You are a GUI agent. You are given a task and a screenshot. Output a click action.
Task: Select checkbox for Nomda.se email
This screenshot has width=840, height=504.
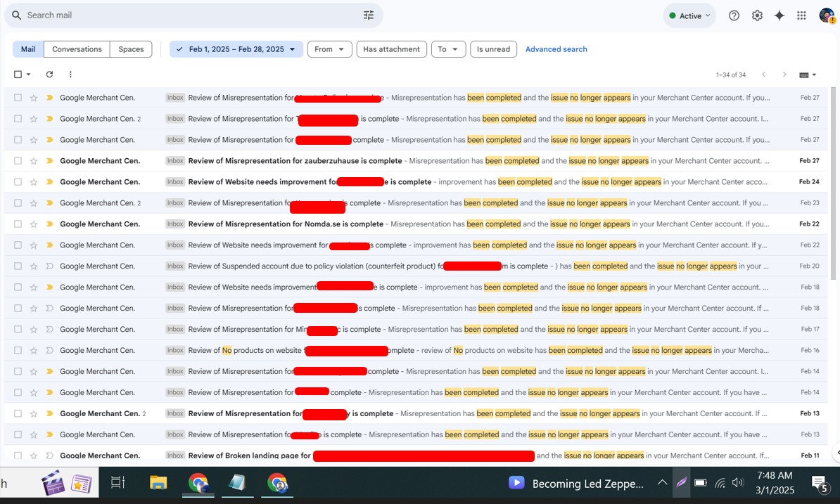click(18, 224)
